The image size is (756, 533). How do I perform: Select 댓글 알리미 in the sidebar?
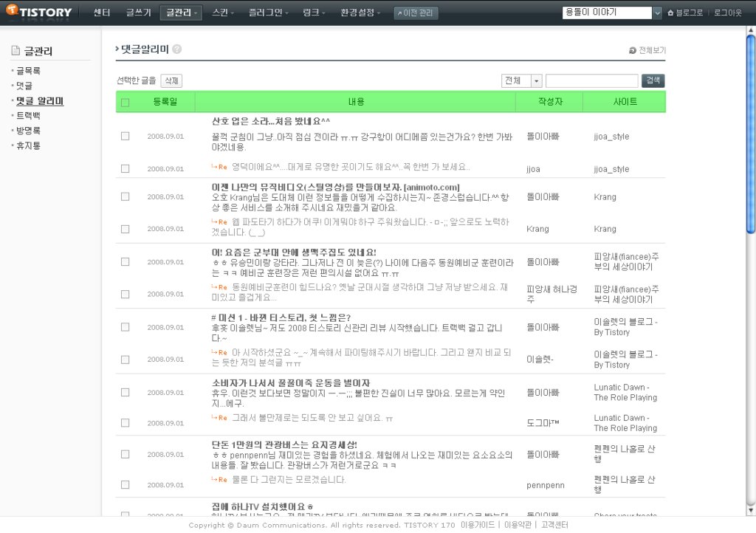[x=40, y=100]
